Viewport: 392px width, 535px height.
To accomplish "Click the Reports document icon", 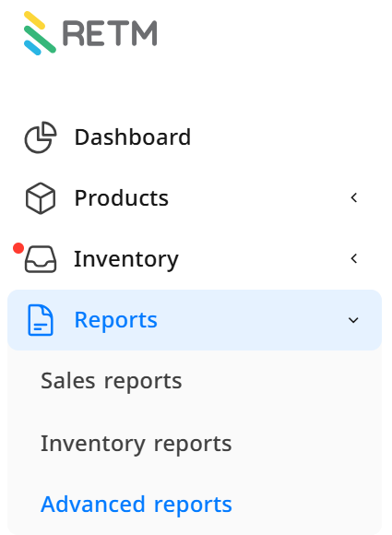I will pyautogui.click(x=41, y=320).
